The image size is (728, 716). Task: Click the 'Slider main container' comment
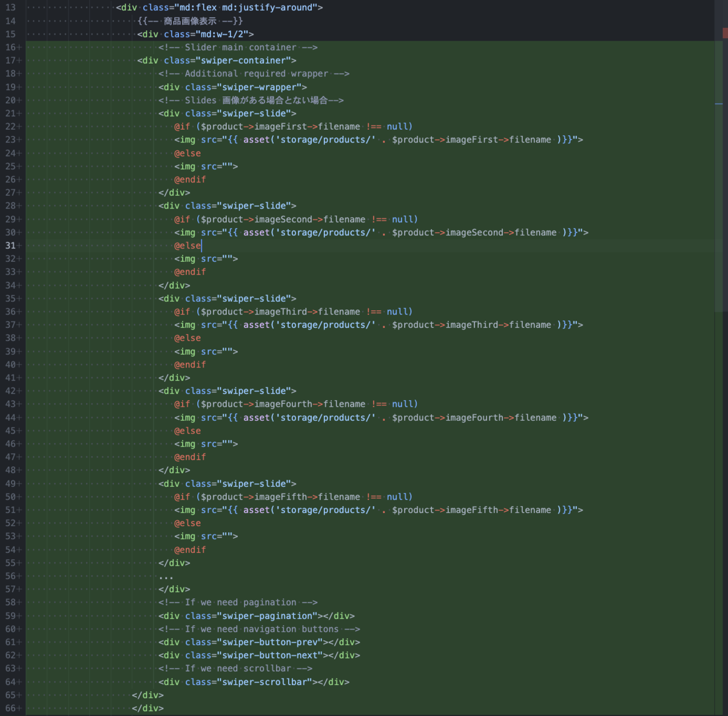(x=238, y=47)
